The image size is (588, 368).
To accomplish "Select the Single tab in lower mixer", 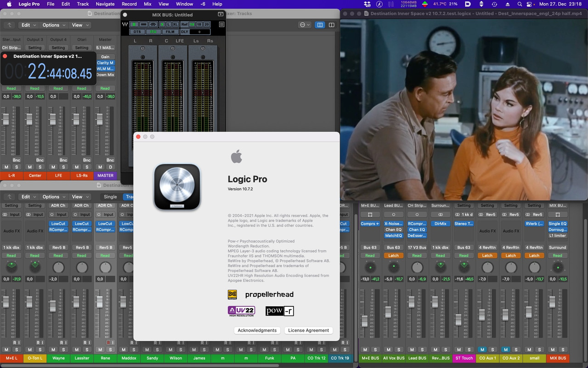I will (110, 196).
